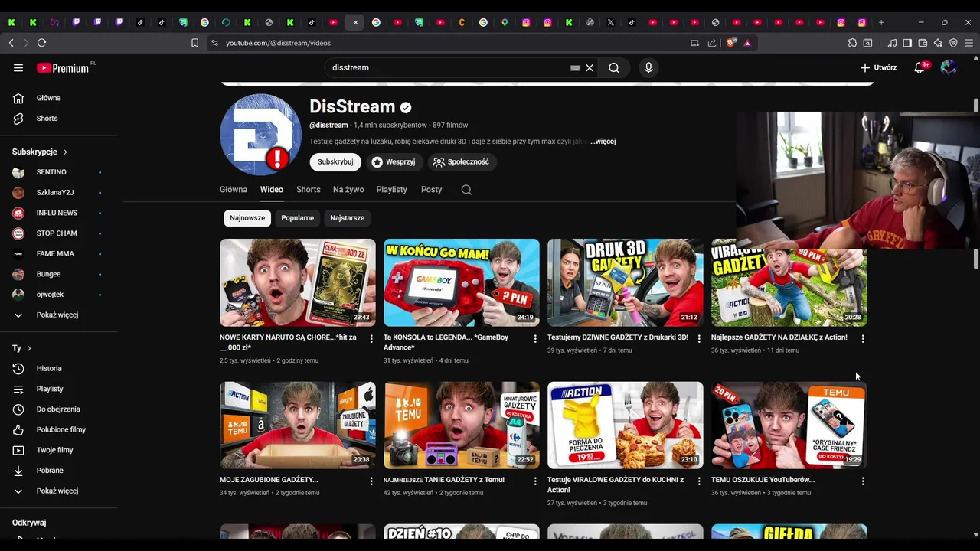
Task: Open INFLU NEWS subscription channel
Action: [x=58, y=213]
